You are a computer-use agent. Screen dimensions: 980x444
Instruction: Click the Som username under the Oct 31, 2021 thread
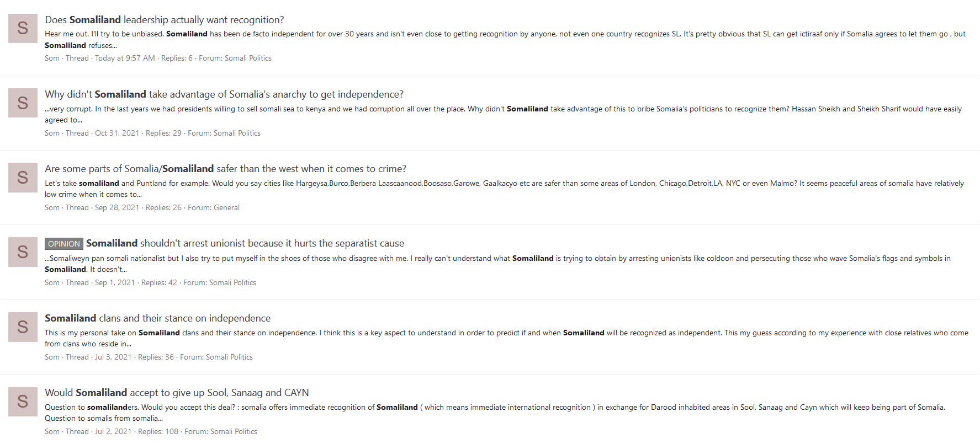coord(52,133)
